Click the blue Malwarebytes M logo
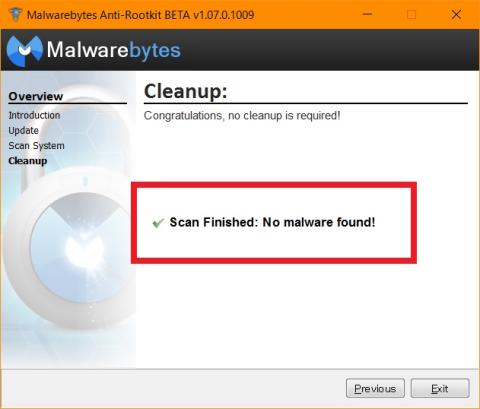480x409 pixels. 25,51
